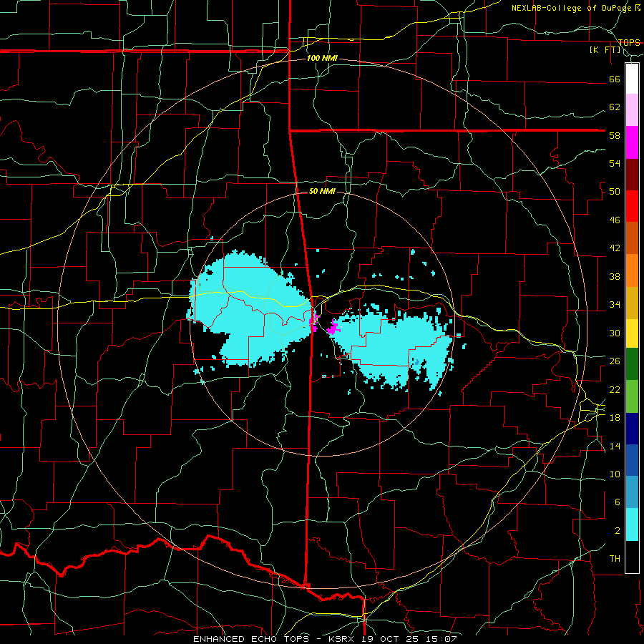
Task: Click the cyan legend swatch
Action: (x=632, y=525)
